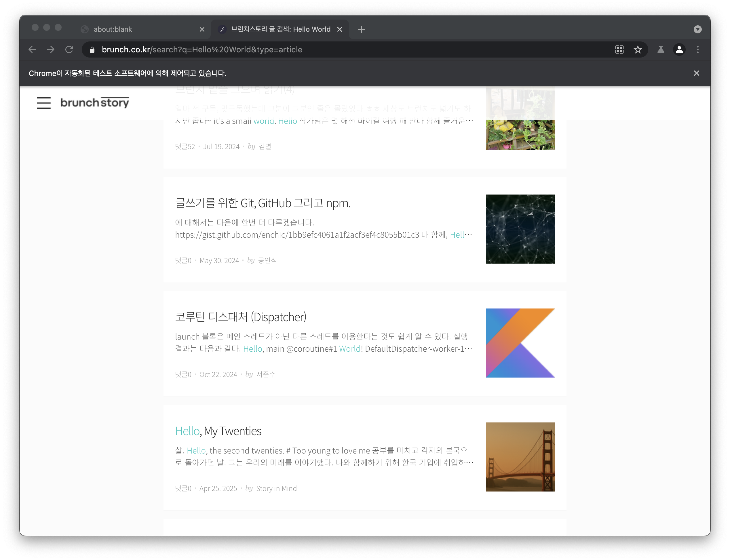The height and width of the screenshot is (560, 730).
Task: Open the Hello, My Twenties article
Action: [218, 431]
